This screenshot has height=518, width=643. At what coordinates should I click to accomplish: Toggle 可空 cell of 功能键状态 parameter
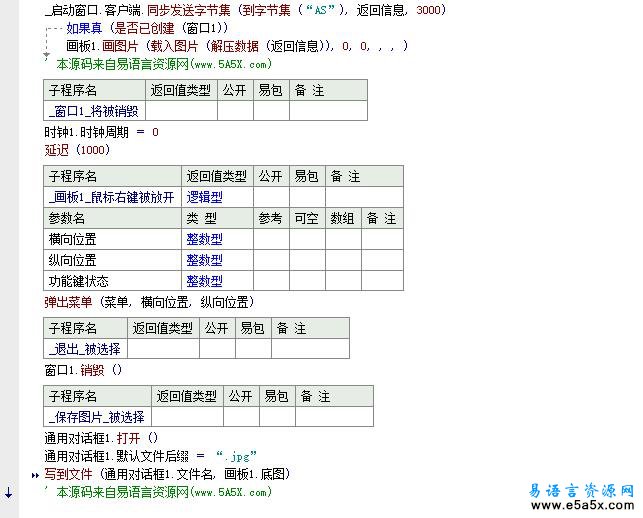point(307,281)
